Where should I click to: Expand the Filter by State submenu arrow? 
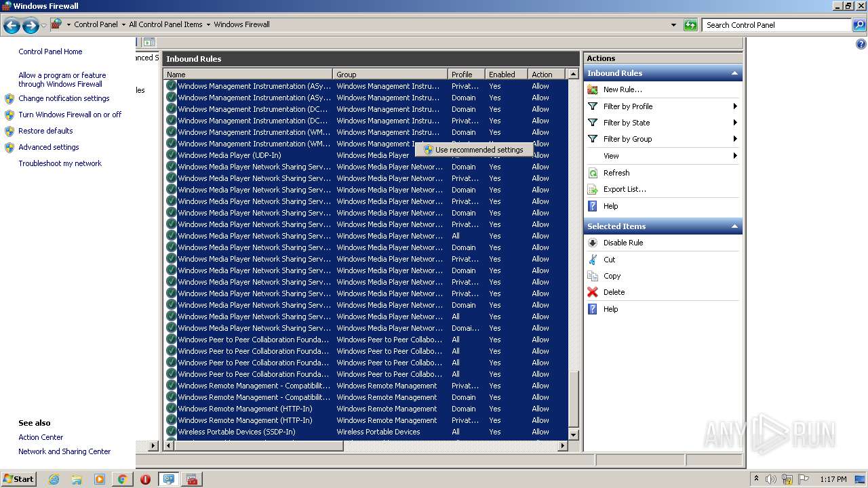(735, 123)
